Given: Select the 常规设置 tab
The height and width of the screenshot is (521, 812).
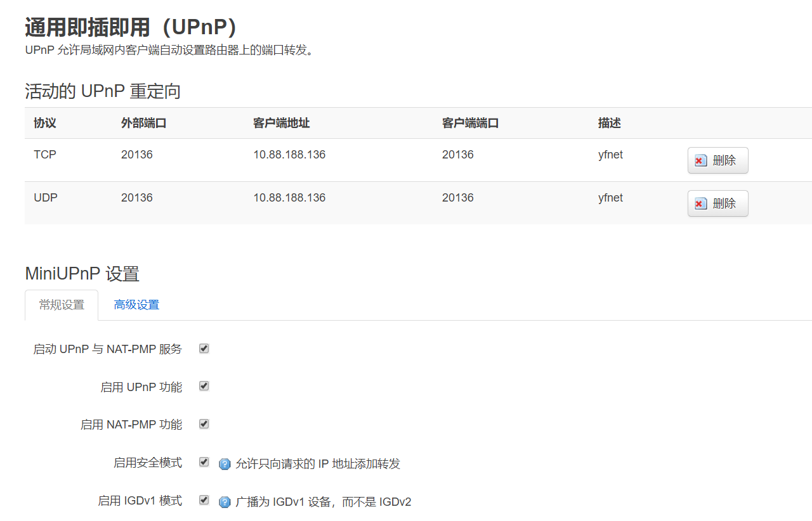Looking at the screenshot, I should (61, 305).
